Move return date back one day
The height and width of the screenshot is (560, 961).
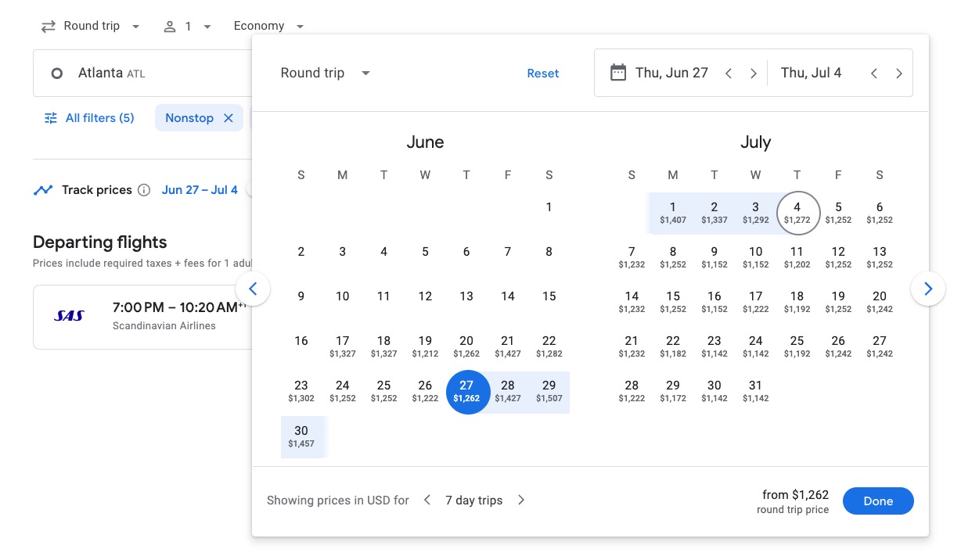click(874, 74)
